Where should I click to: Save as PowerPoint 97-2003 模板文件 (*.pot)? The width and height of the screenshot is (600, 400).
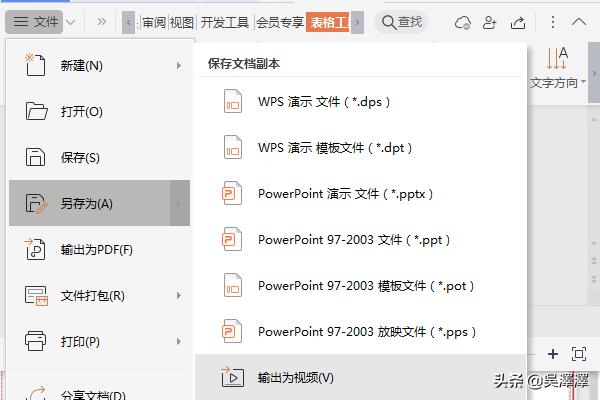tap(360, 286)
